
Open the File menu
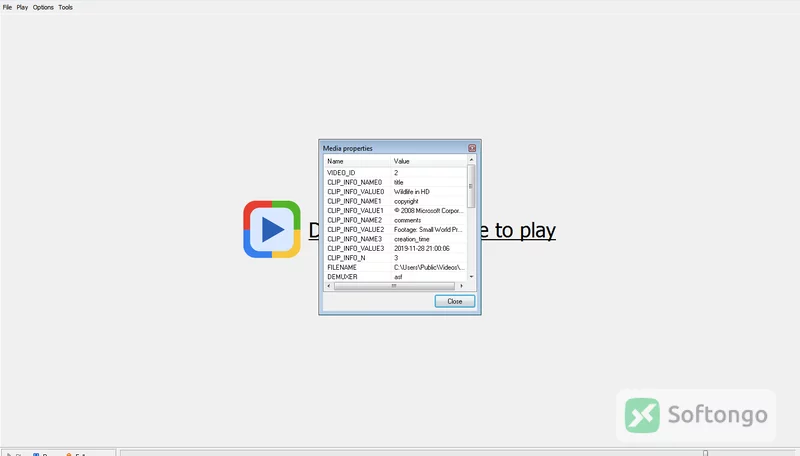coord(7,7)
